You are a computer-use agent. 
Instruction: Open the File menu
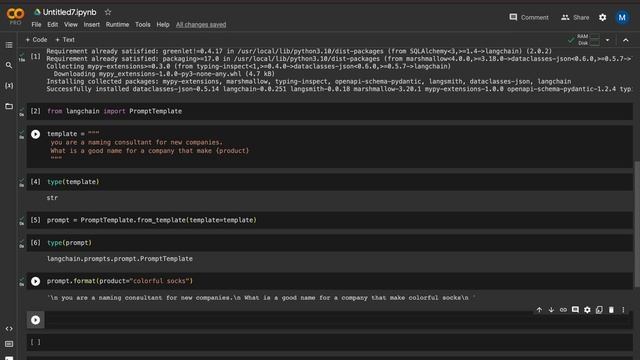(x=36, y=24)
